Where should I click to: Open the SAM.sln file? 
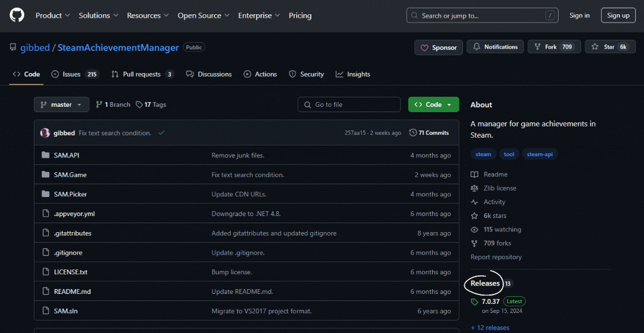pyautogui.click(x=66, y=311)
